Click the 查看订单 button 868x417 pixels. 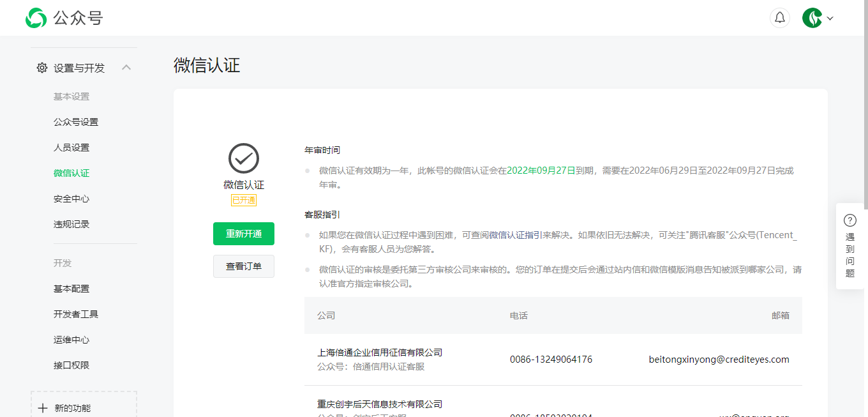tap(244, 266)
